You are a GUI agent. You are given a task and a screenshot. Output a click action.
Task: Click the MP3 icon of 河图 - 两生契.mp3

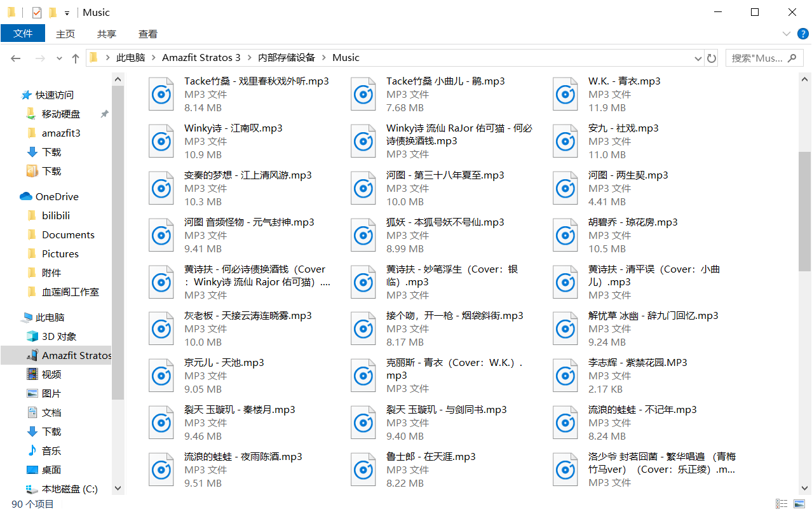tap(565, 188)
